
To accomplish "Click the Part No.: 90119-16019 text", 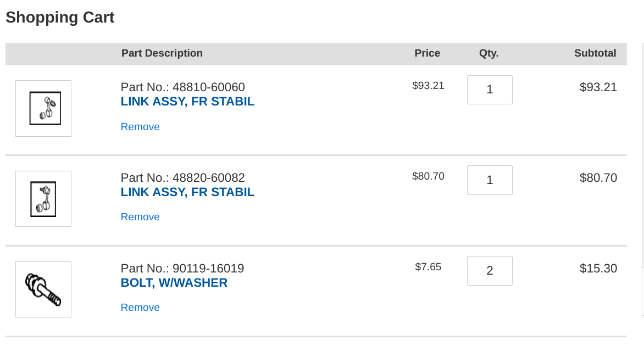I will [x=182, y=269].
